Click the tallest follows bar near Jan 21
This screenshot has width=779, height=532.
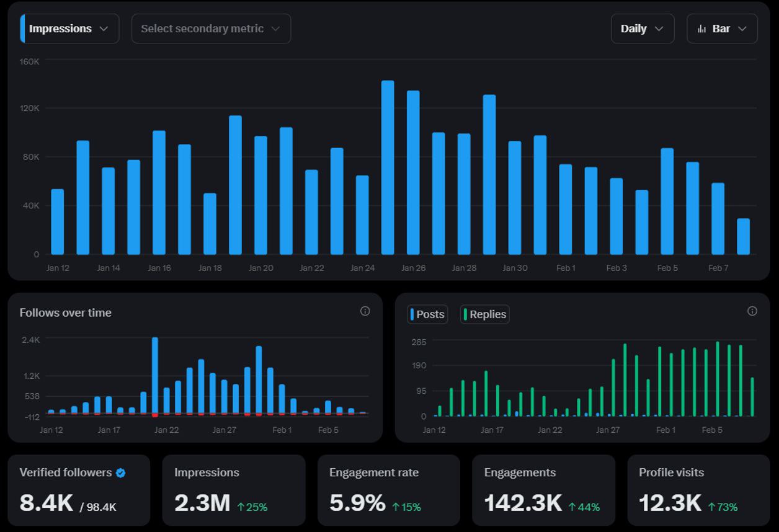[155, 375]
